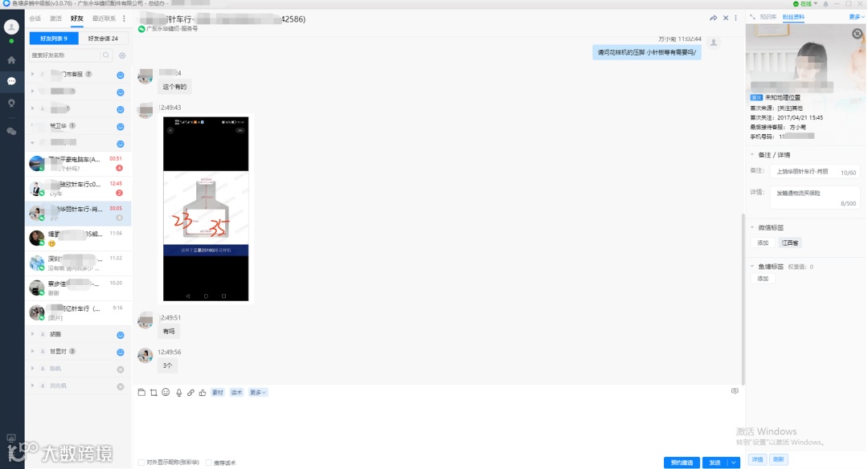Click the 备注 remark input field
Viewport: 868px width, 469px height.
[x=814, y=171]
